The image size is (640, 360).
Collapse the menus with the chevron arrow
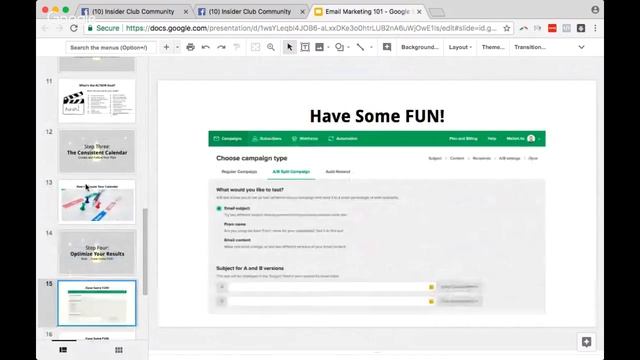click(x=581, y=47)
